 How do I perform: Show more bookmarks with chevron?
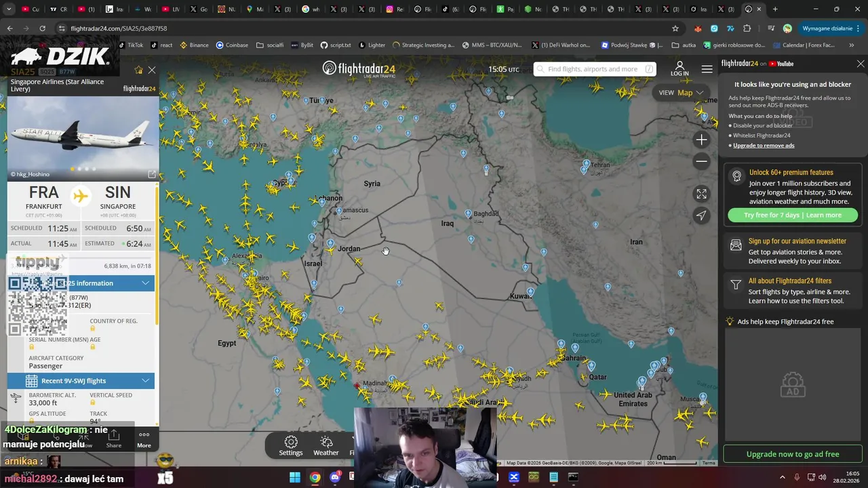[x=852, y=45]
